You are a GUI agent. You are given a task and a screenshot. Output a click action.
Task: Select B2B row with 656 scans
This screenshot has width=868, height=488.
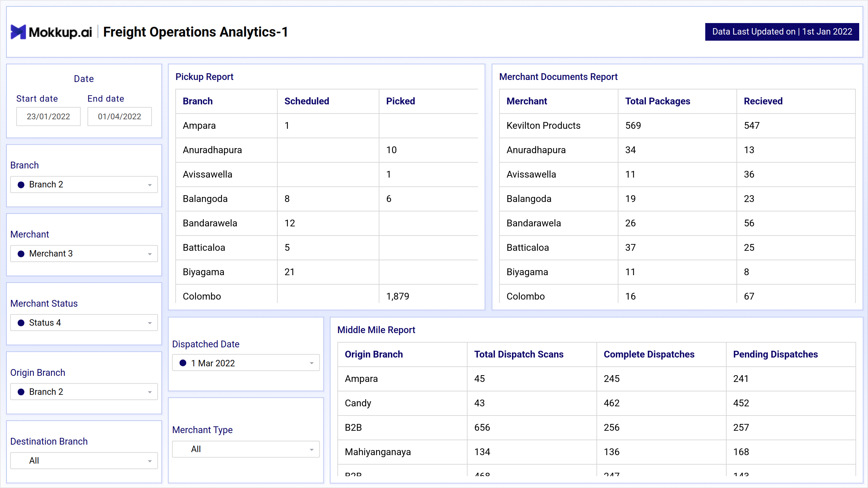tap(597, 428)
